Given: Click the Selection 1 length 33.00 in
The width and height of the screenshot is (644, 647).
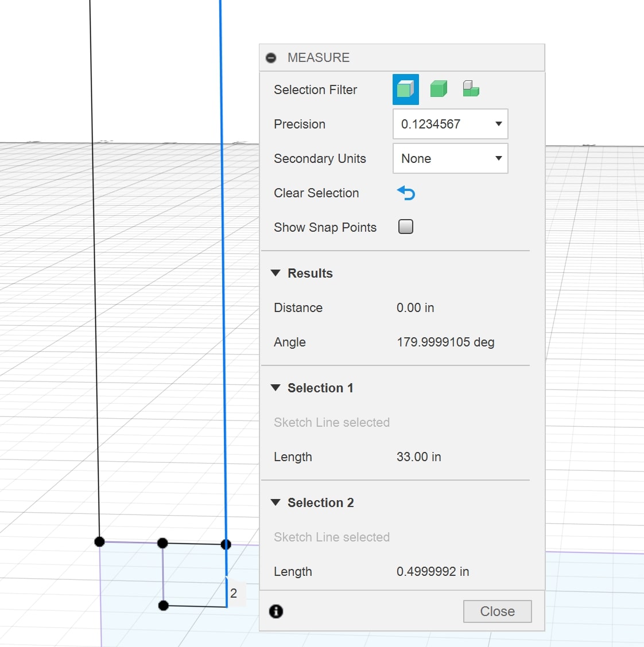Looking at the screenshot, I should pos(418,457).
